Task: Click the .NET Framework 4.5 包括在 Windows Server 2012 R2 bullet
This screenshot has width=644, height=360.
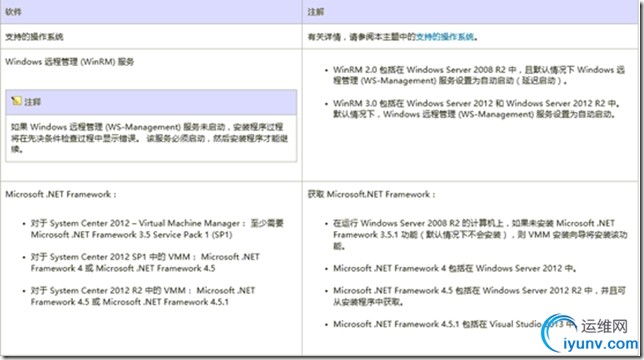Action: [x=479, y=296]
